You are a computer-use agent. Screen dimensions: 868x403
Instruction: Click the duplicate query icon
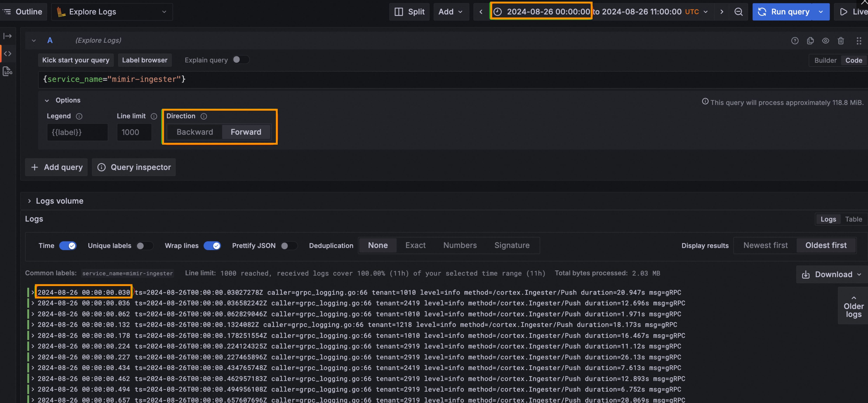point(810,41)
